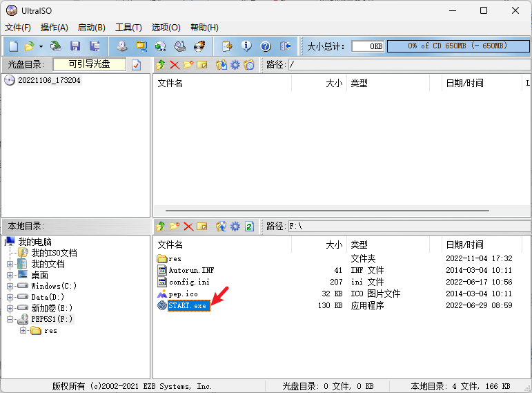Click the local path field showing F:\

pos(409,227)
